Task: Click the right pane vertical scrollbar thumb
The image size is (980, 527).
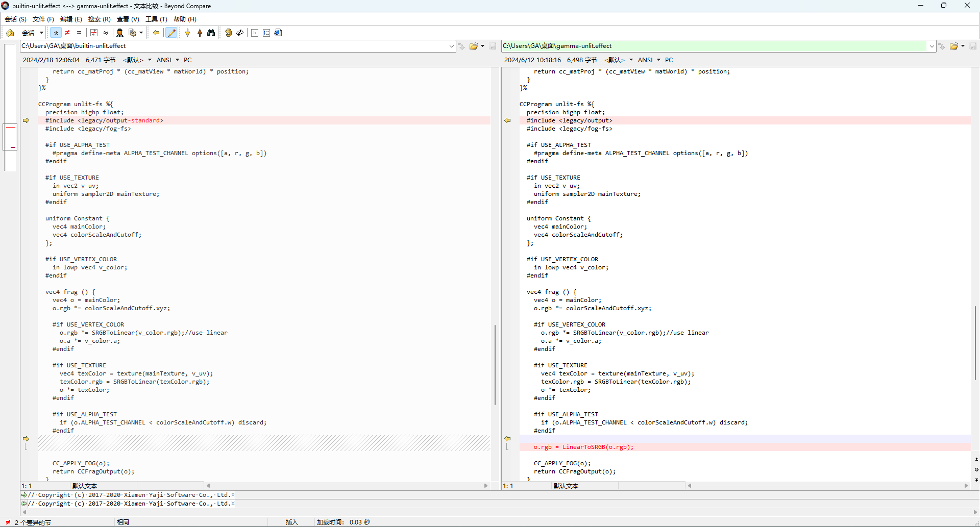Action: click(x=975, y=343)
